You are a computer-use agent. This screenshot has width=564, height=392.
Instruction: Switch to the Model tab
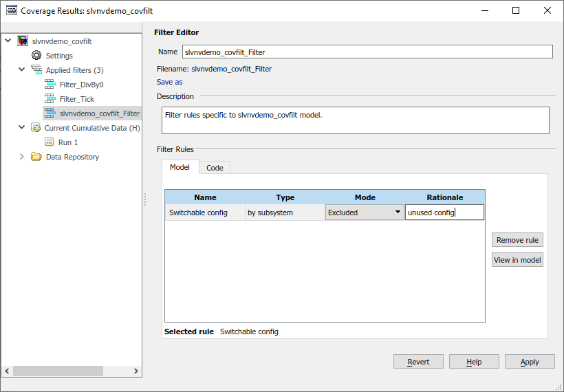180,168
